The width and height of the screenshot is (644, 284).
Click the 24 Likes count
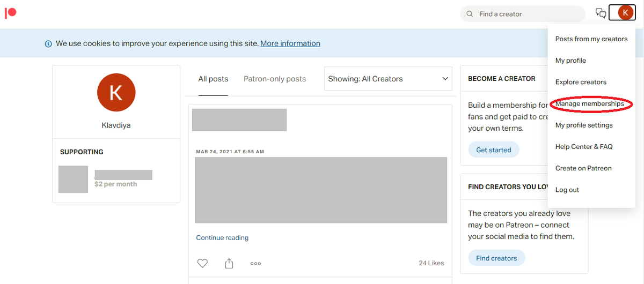coord(431,263)
